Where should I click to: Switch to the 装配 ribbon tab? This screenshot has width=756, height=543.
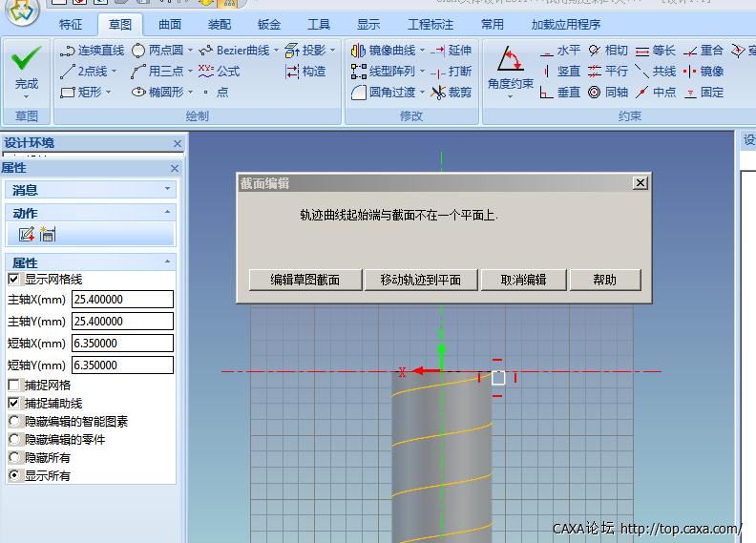[220, 24]
